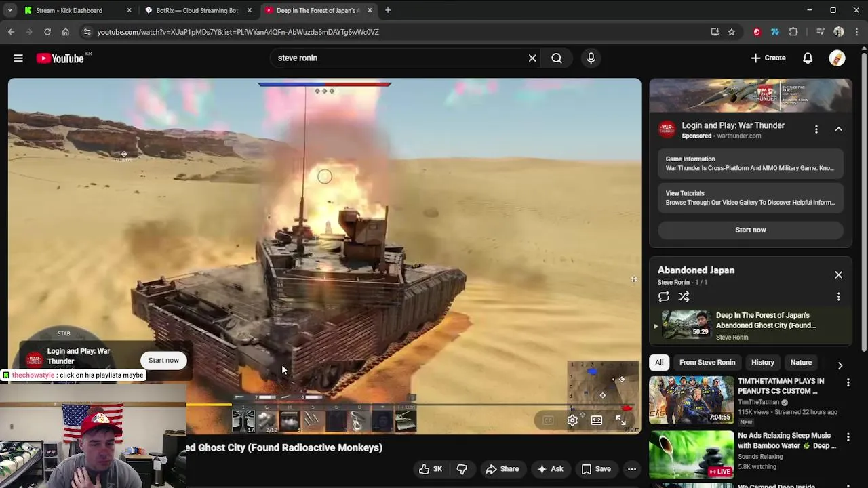868x488 pixels.
Task: Seek along the video progress bar
Action: click(324, 405)
